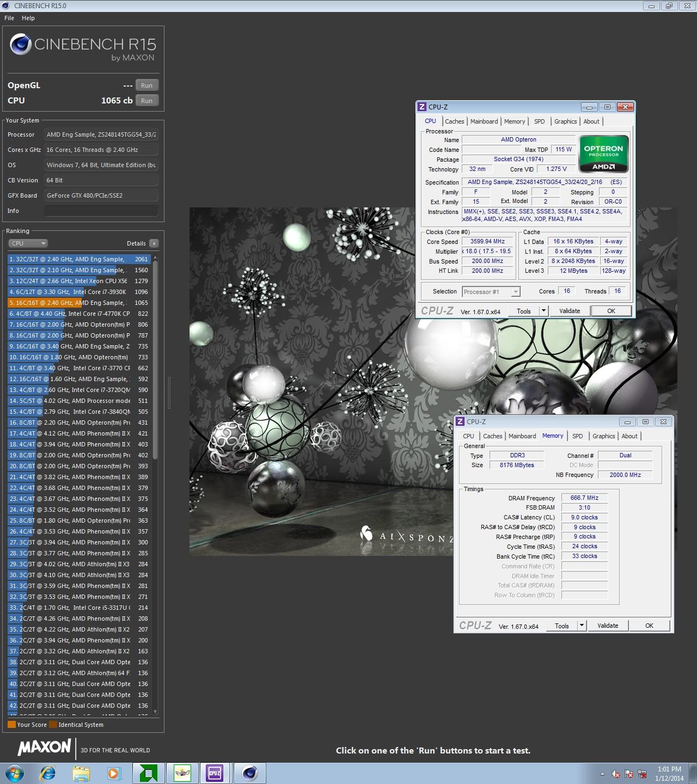The width and height of the screenshot is (697, 784).
Task: Select highlighted ranking row 16C/16T score 1065
Action: 79,303
